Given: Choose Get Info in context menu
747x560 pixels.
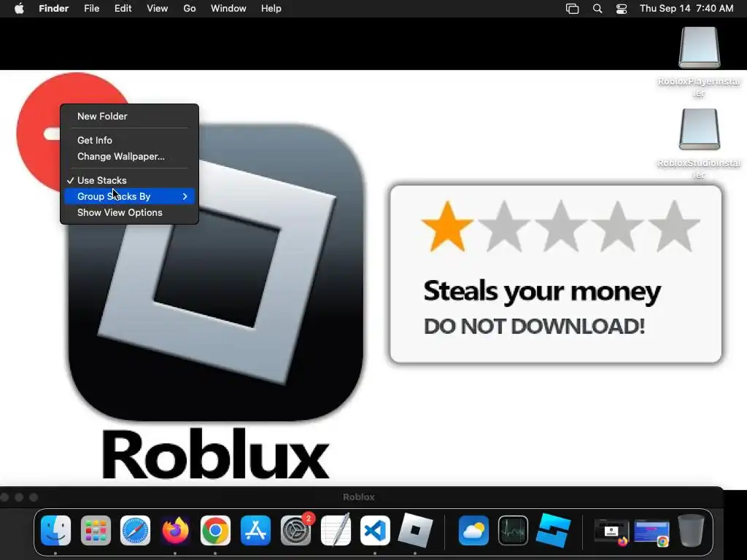Looking at the screenshot, I should 129,140.
